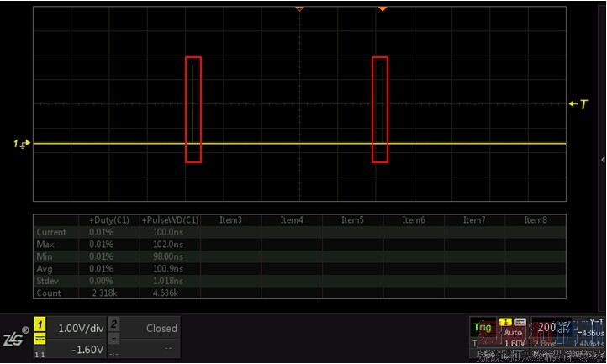
Task: Click the 1.60V trigger level value
Action: pos(515,344)
